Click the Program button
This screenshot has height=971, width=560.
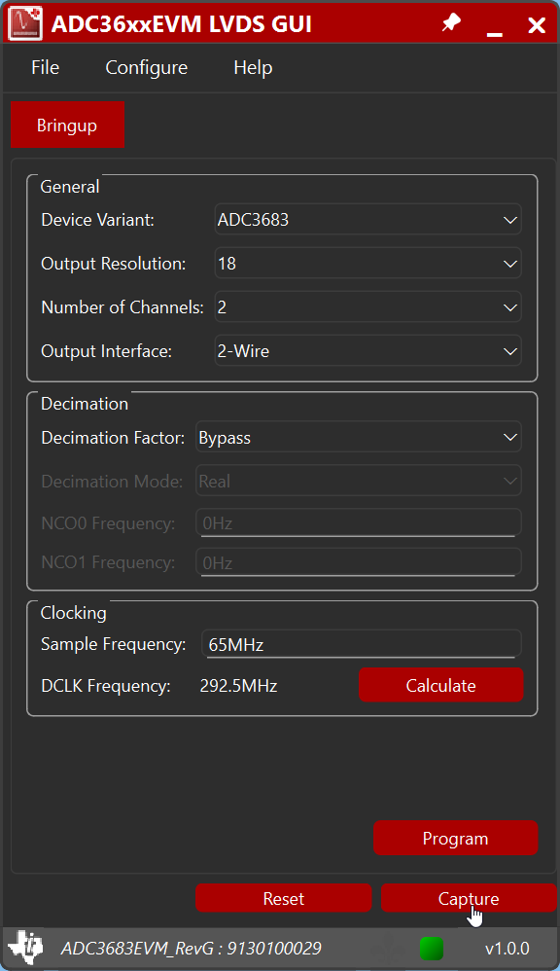455,838
